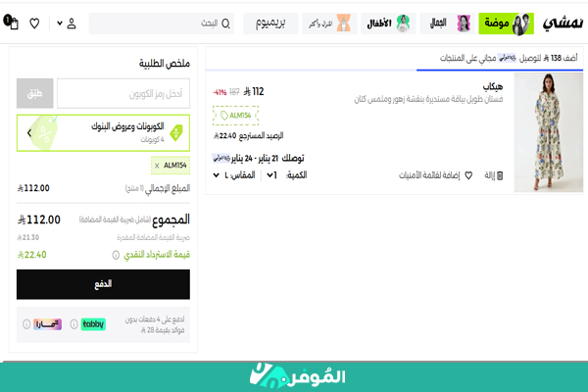Click the tabby logo
The width and height of the screenshot is (588, 392).
coord(93,324)
